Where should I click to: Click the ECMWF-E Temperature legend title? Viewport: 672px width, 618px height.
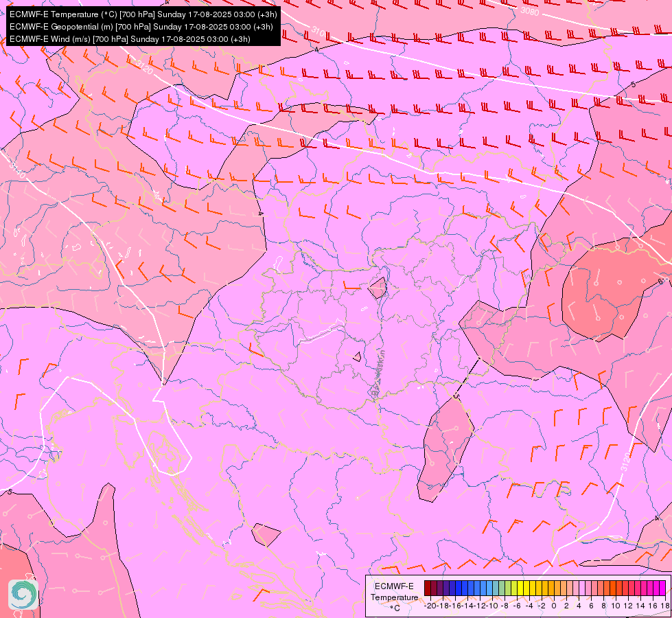pos(394,592)
